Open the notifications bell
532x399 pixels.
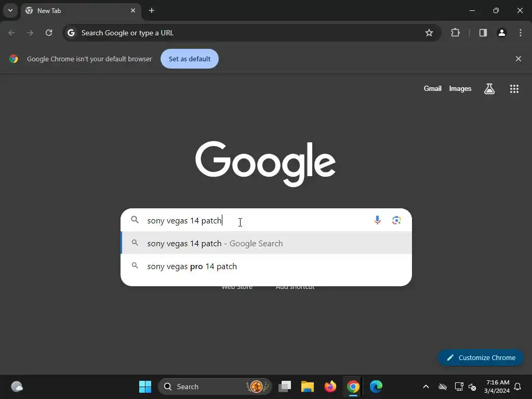tap(517, 387)
